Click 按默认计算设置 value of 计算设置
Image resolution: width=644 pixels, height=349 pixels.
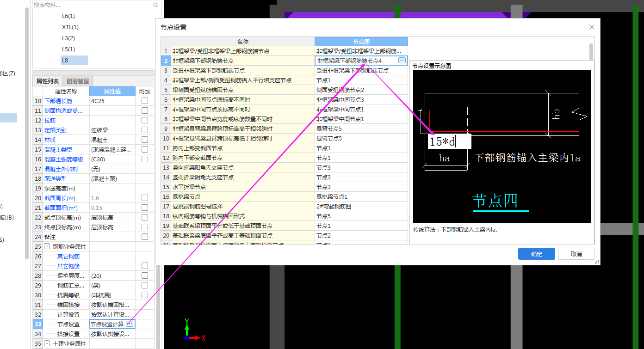(x=112, y=314)
